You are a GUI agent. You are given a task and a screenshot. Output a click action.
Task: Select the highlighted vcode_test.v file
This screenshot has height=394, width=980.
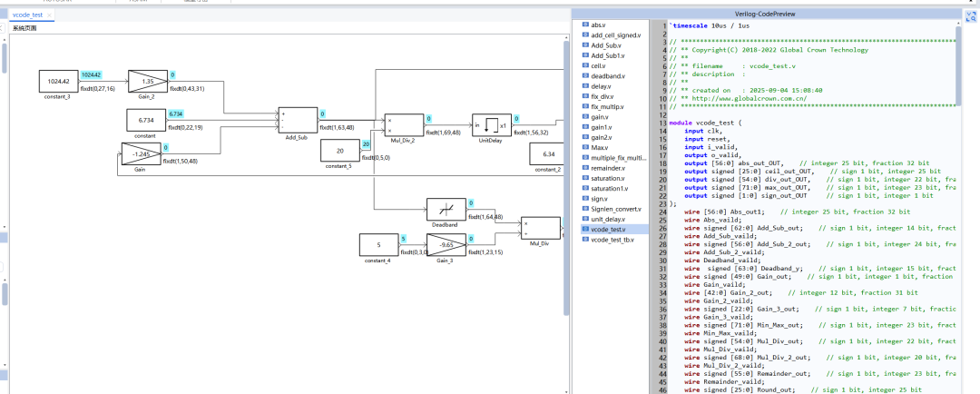tap(609, 230)
